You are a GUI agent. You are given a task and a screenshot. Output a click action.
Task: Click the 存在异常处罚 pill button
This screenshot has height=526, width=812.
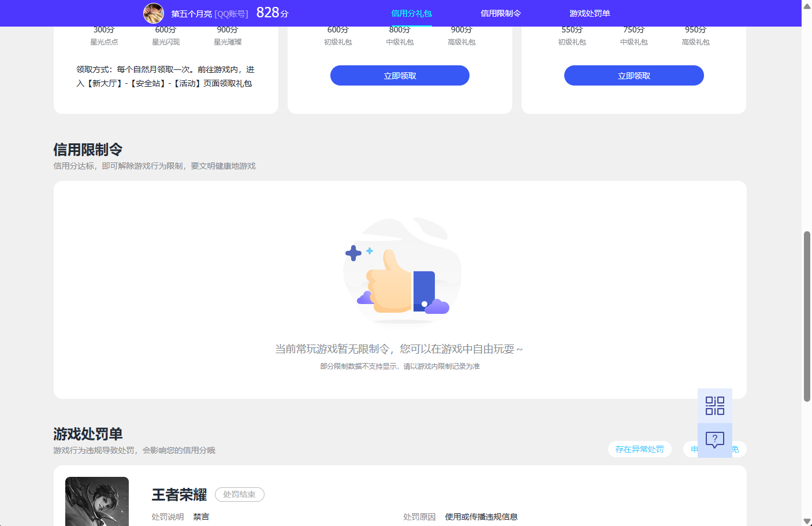pos(639,449)
